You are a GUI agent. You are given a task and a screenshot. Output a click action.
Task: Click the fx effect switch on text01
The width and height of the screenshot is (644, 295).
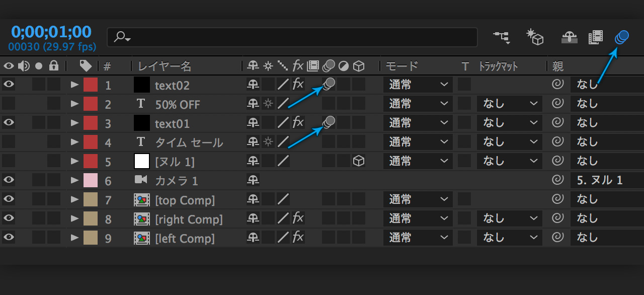[x=298, y=122]
